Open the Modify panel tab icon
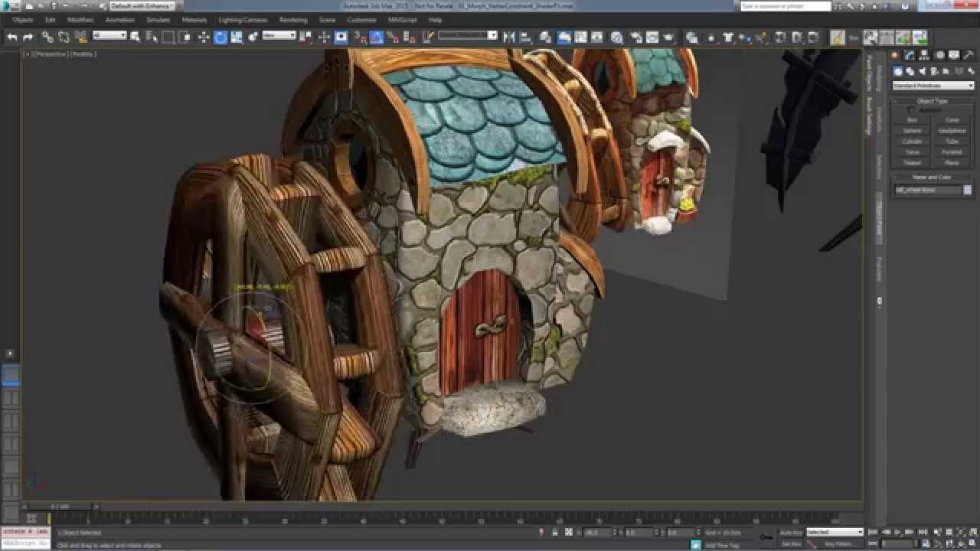This screenshot has width=980, height=551. [910, 56]
